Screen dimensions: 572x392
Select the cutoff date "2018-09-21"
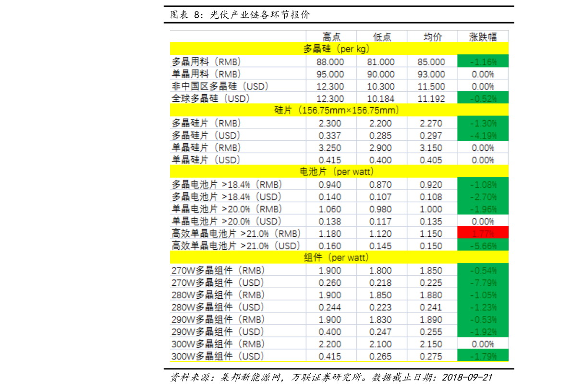pyautogui.click(x=467, y=378)
